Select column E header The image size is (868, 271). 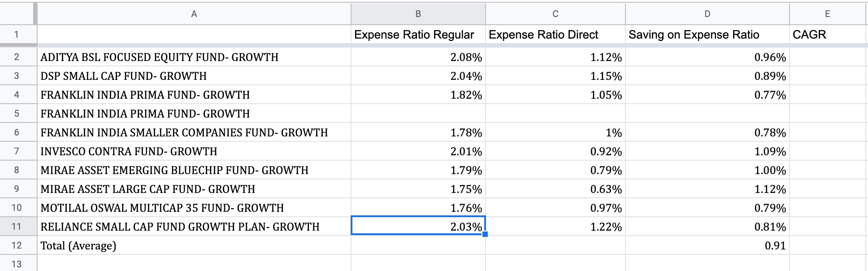pos(827,14)
